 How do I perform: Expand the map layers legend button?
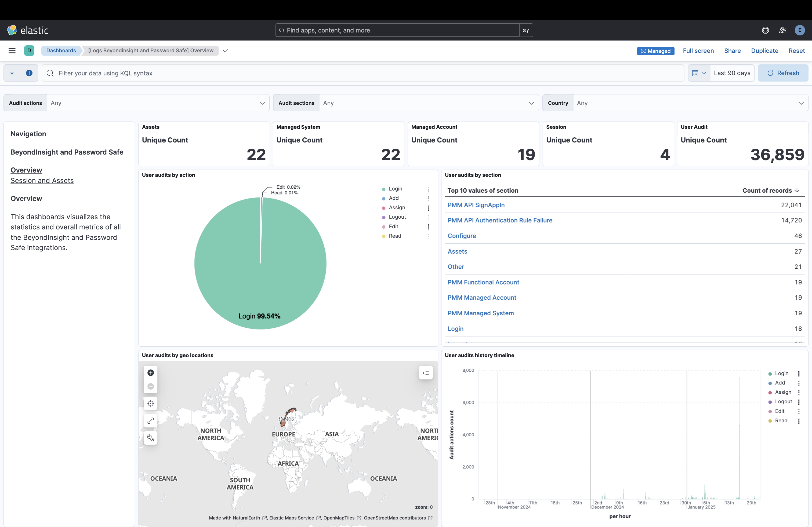425,373
